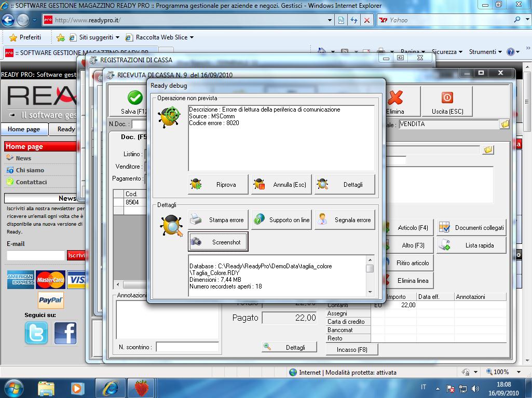Click the green bug target icon
This screenshot has height=398, width=532.
click(169, 117)
